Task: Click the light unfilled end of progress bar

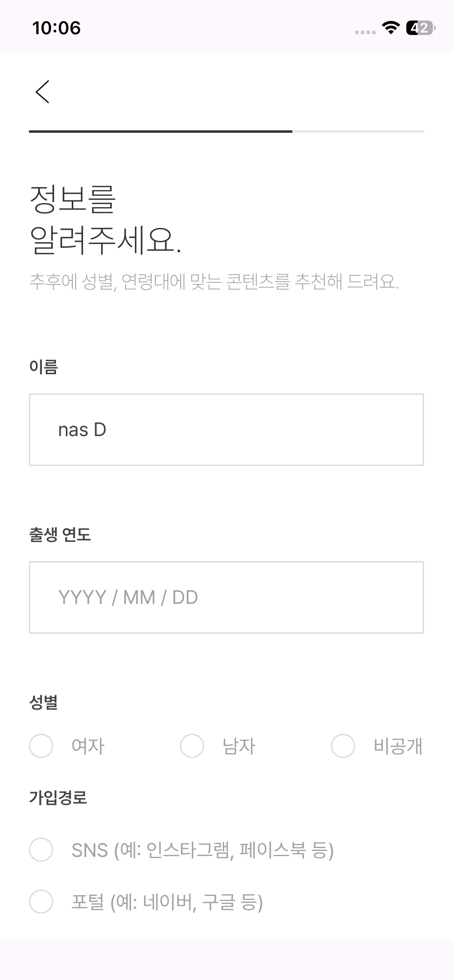Action: pos(358,132)
